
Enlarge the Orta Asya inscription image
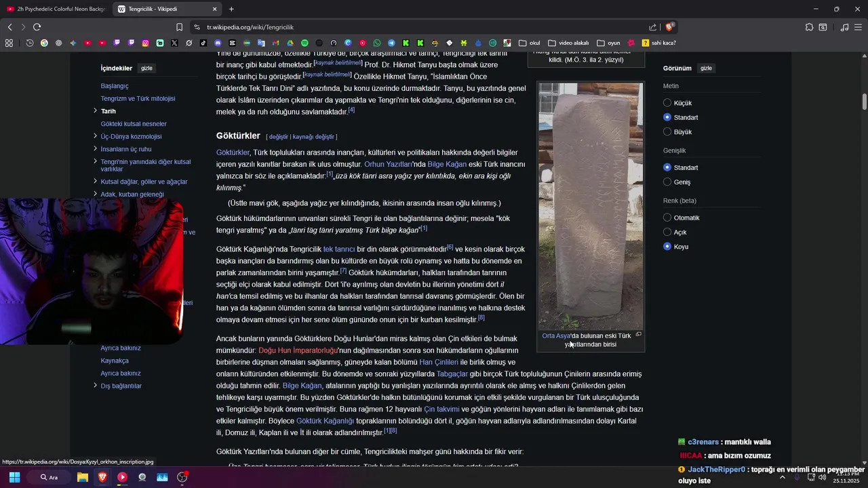coord(638,335)
